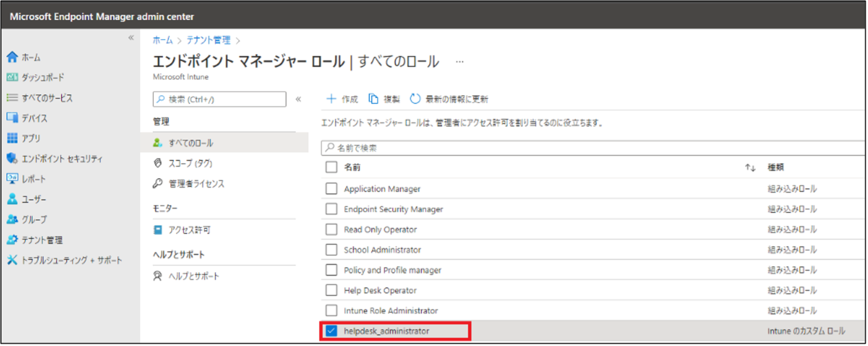Check the Endpoint Security Manager checkbox
The height and width of the screenshot is (346, 868).
(331, 209)
